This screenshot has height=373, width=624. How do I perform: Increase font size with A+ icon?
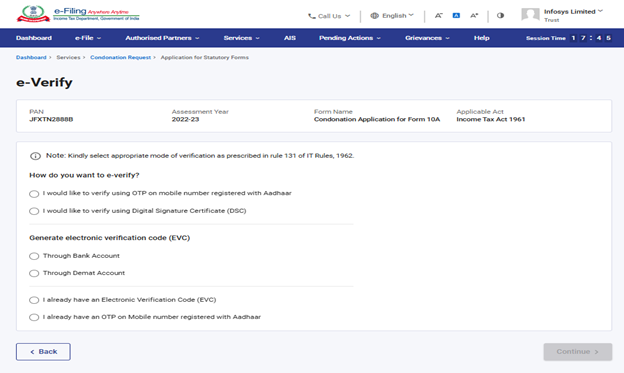(x=474, y=16)
